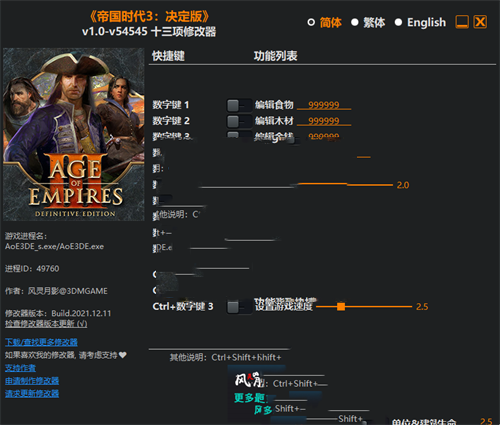Image resolution: width=500 pixels, height=425 pixels.
Task: Click the process name AoE3DE_s.exe/AoE3DE.exe text
Action: coord(54,246)
